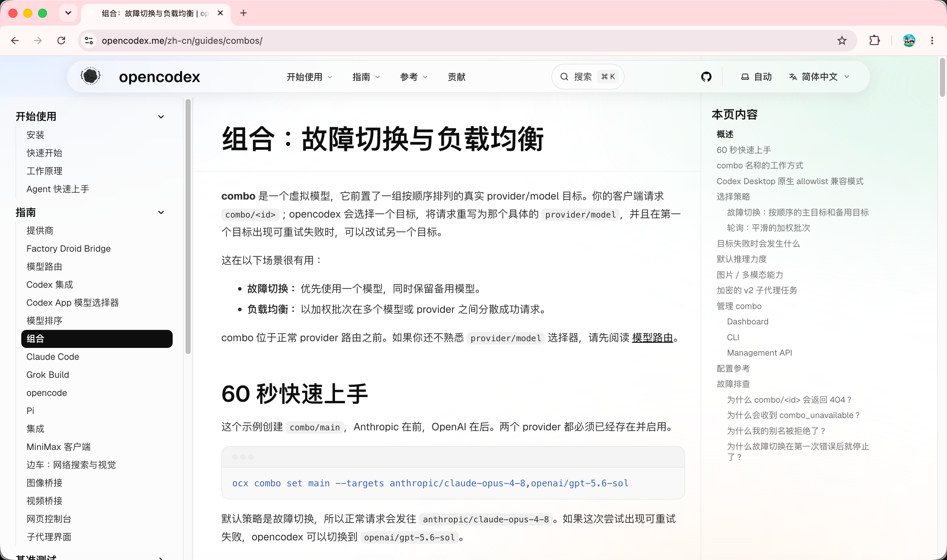
Task: Open the 提供商 guide
Action: 40,230
